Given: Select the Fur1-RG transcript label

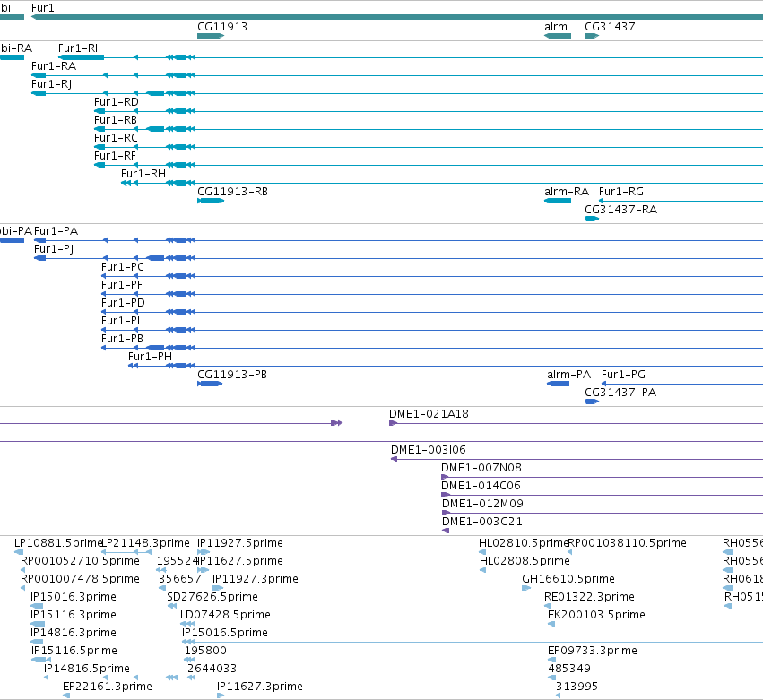Looking at the screenshot, I should click(x=621, y=192).
